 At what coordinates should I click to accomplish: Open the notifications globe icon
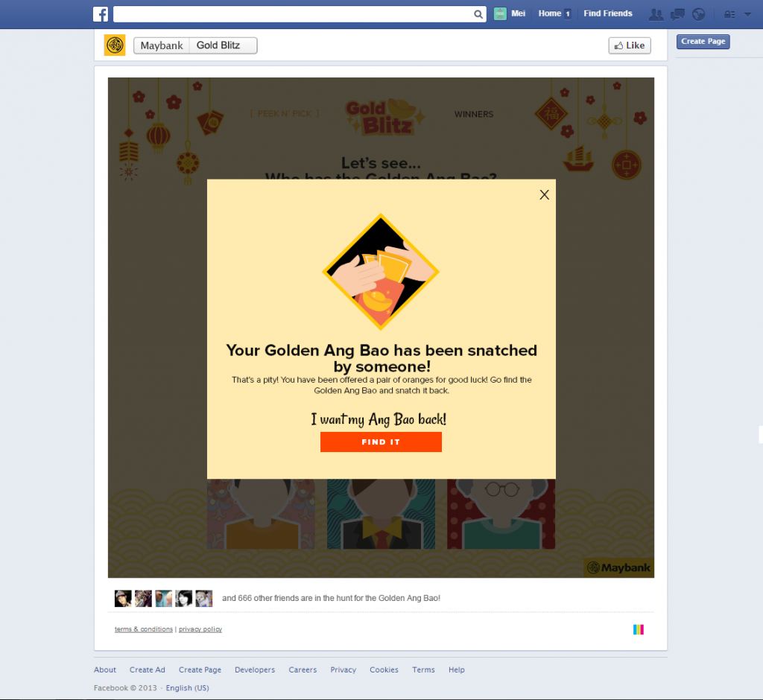[698, 14]
